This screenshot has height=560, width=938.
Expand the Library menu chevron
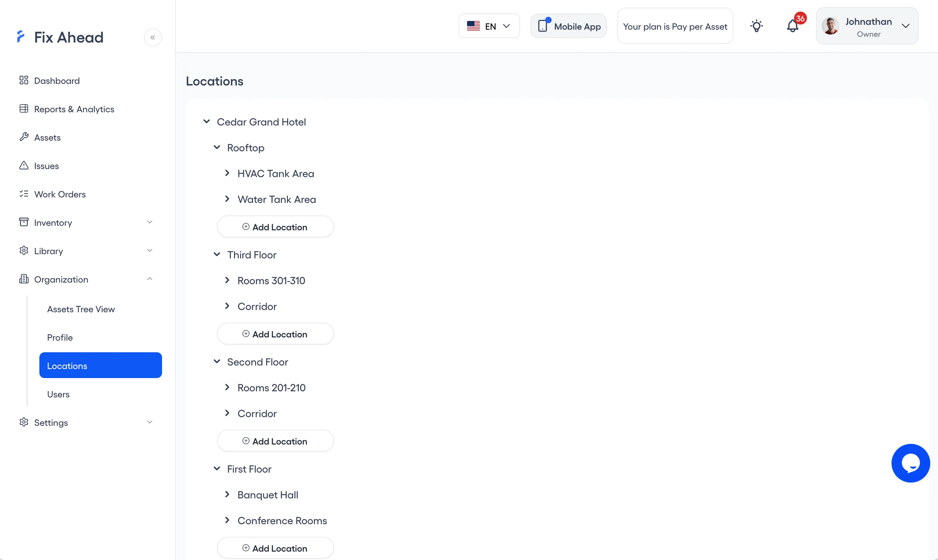click(x=149, y=251)
